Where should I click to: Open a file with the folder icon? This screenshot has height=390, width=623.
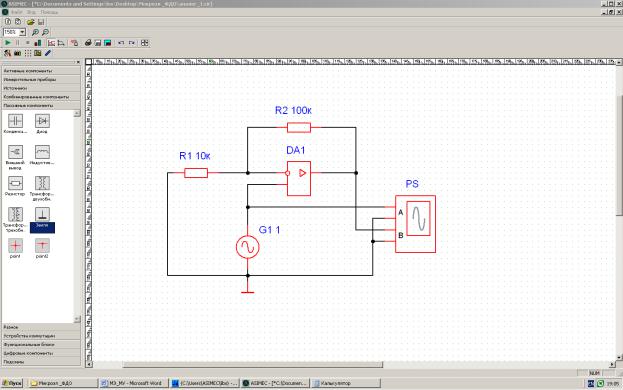tap(31, 22)
